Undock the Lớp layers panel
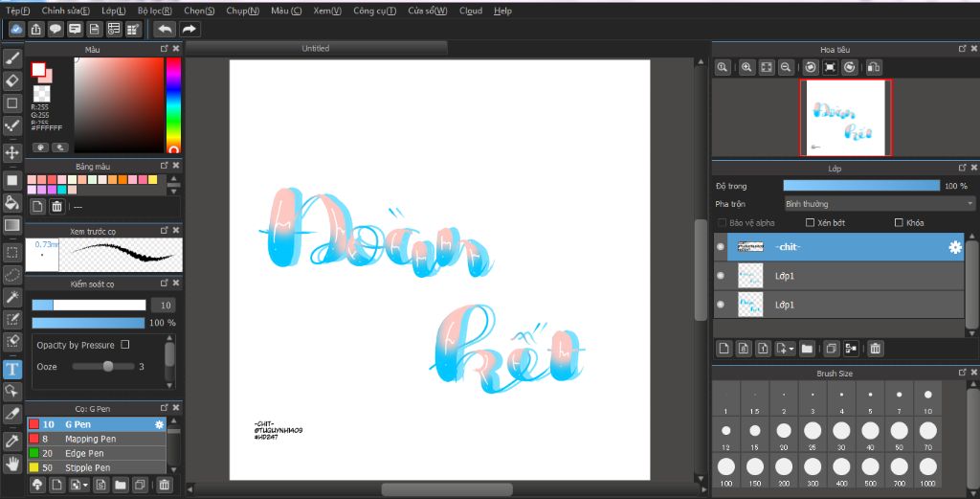This screenshot has height=499, width=980. point(963,168)
